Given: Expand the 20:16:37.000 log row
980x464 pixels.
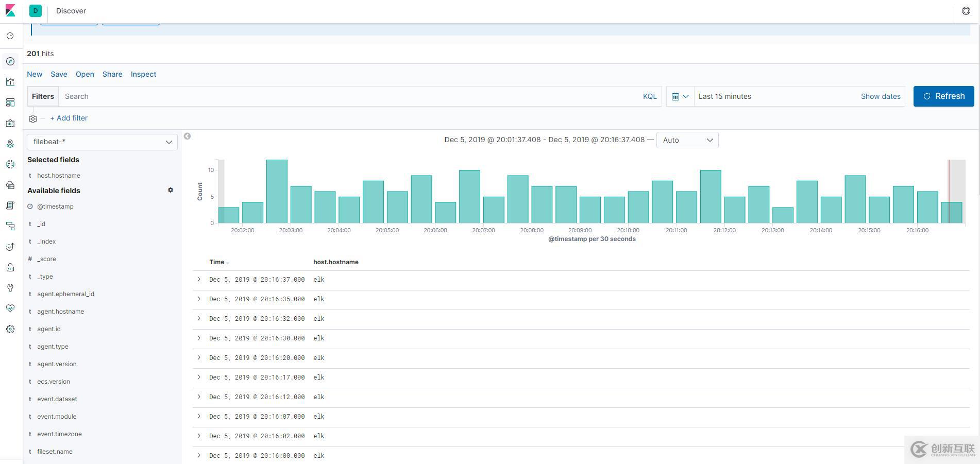Looking at the screenshot, I should pyautogui.click(x=199, y=279).
